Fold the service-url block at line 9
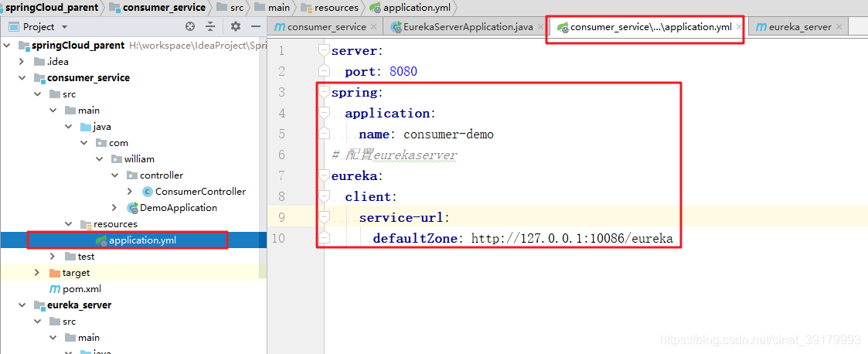The width and height of the screenshot is (868, 354). (x=324, y=217)
